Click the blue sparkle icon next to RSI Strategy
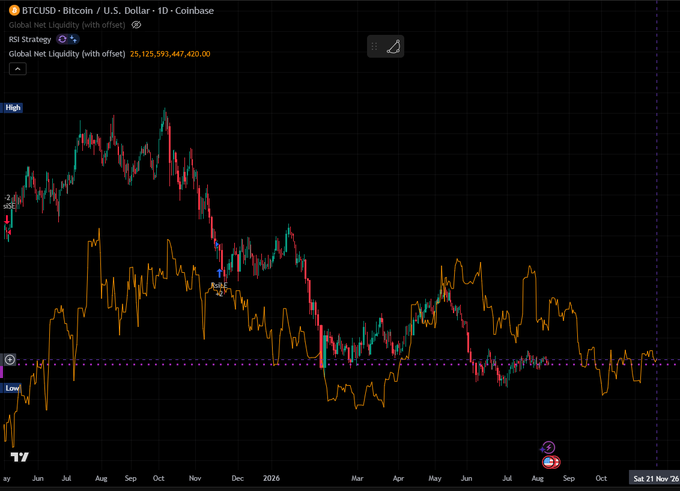680x491 pixels. pos(73,39)
